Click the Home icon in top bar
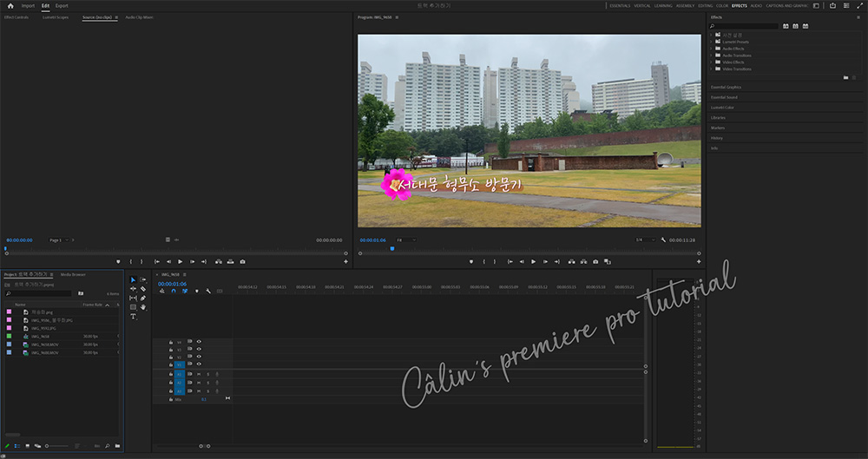The height and width of the screenshot is (459, 868). 10,5
